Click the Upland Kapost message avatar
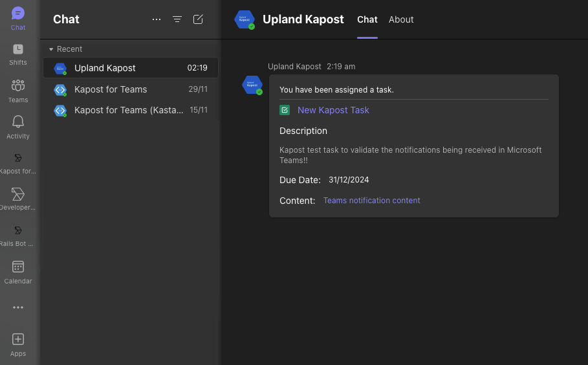588x365 pixels. tap(252, 85)
